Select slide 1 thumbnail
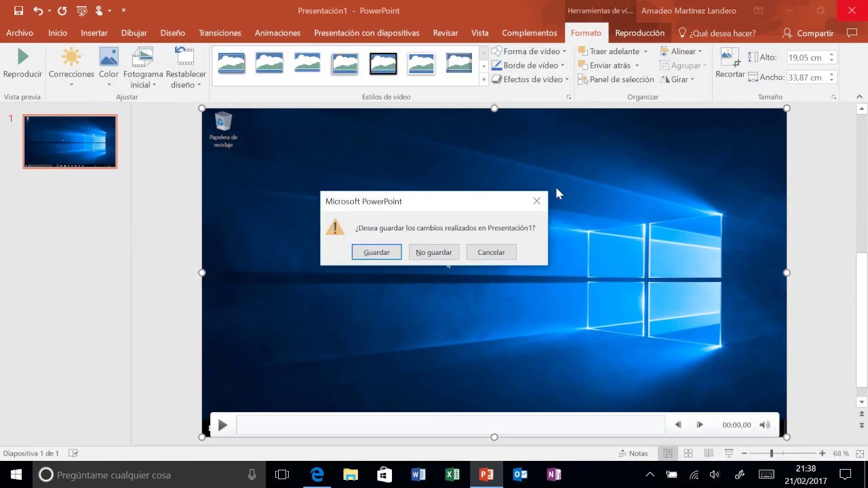 (x=70, y=141)
